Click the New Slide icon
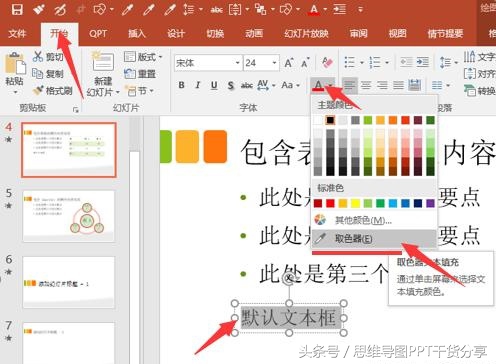 103,61
